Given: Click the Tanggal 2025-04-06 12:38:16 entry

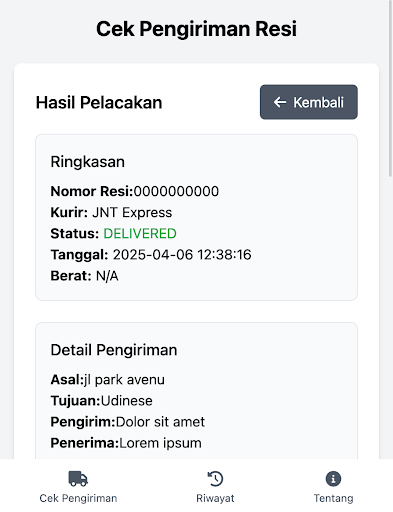Looking at the screenshot, I should [x=151, y=255].
